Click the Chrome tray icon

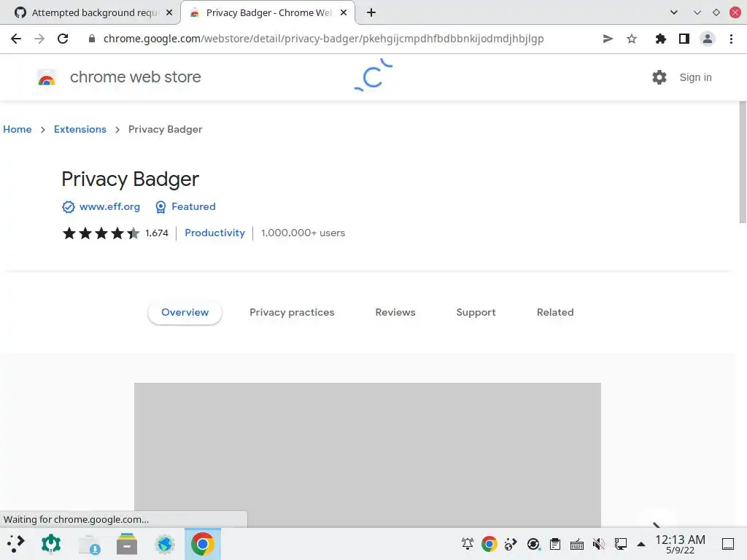(489, 544)
